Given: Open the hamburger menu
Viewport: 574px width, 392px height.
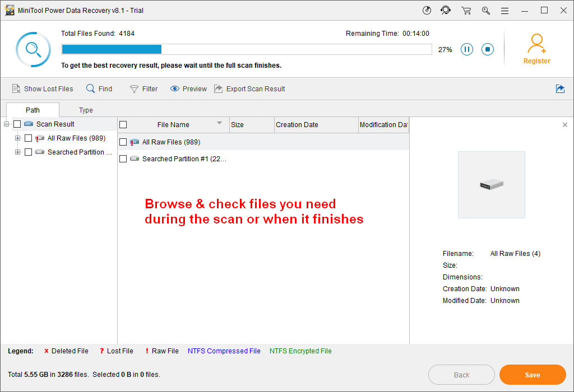Looking at the screenshot, I should pyautogui.click(x=505, y=11).
